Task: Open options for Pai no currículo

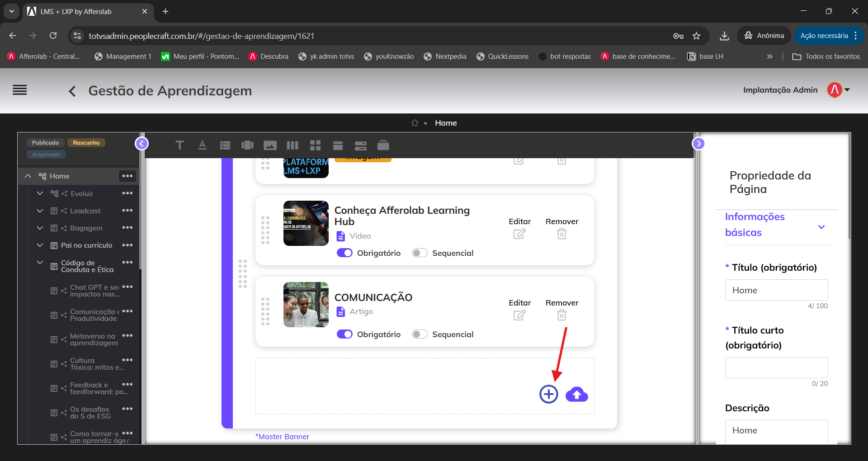Action: pos(127,245)
